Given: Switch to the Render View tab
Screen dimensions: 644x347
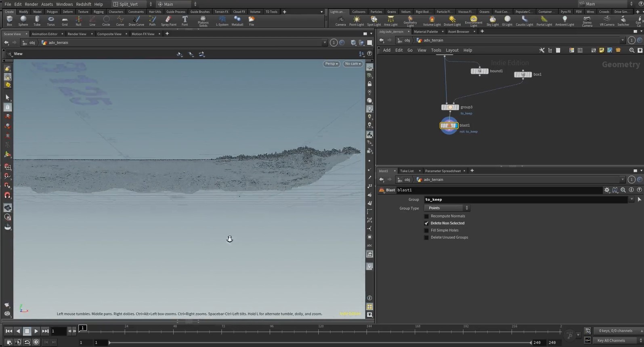Looking at the screenshot, I should (x=77, y=34).
